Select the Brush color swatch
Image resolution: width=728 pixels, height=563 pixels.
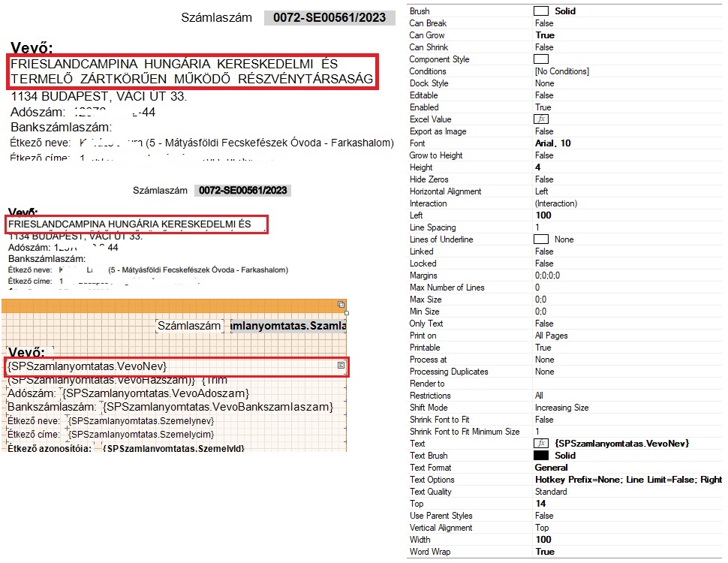tap(541, 11)
